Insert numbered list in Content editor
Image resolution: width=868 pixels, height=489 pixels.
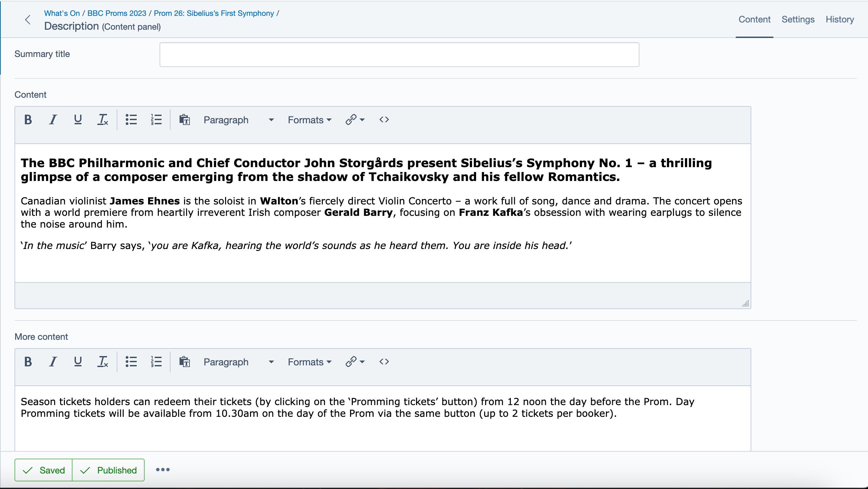[156, 120]
